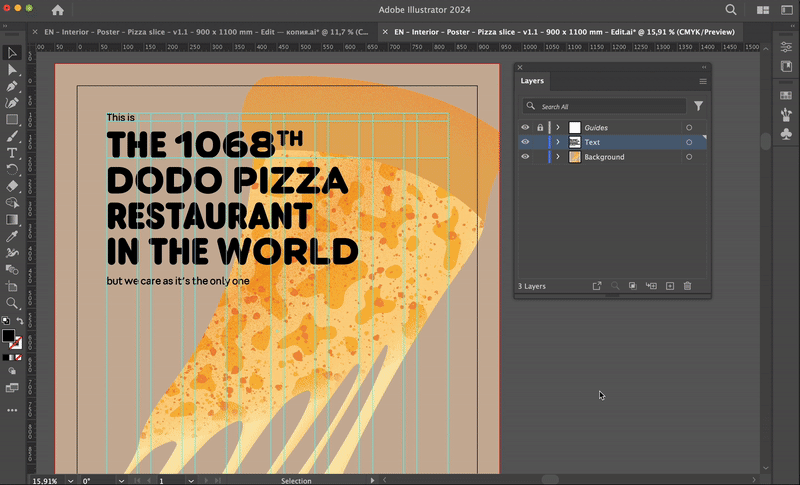Expand the Guides layer
Viewport: 800px width, 485px height.
click(x=558, y=127)
